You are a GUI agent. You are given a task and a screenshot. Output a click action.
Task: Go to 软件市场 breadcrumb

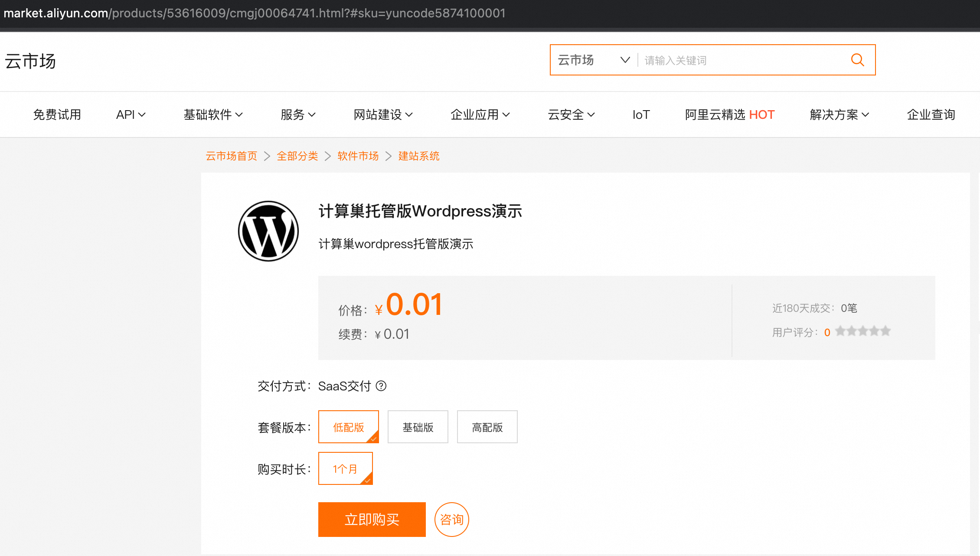coord(358,156)
